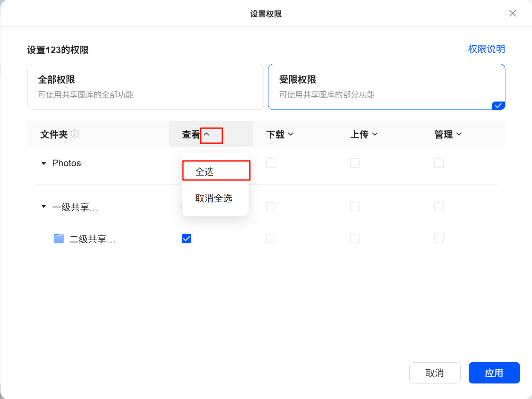Click the 应用 button to apply permissions

494,373
